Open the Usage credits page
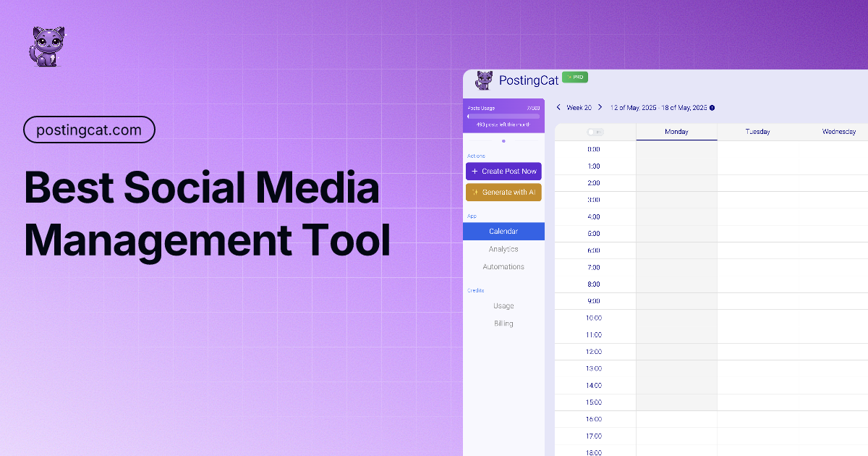The image size is (868, 456). coord(503,306)
